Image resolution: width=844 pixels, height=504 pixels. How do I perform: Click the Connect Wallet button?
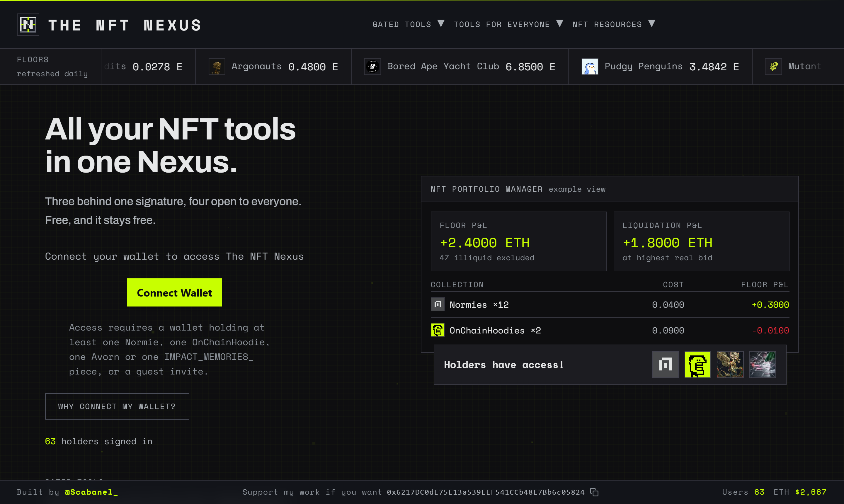pos(175,292)
